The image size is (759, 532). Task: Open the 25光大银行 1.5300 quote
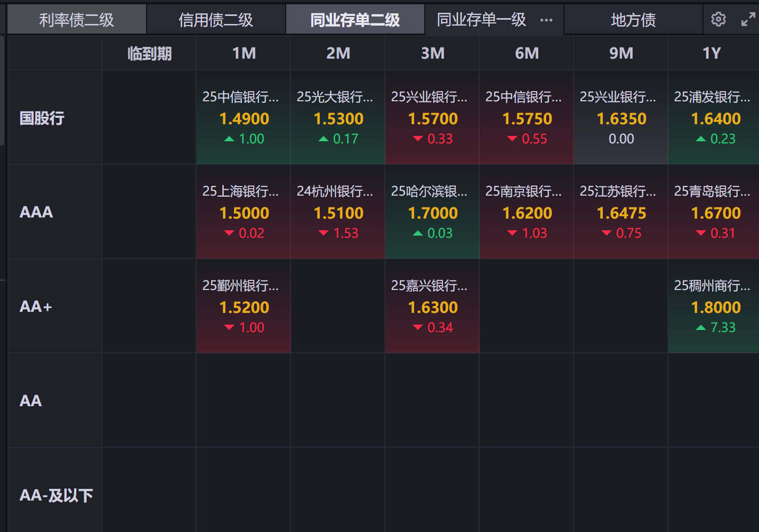pyautogui.click(x=338, y=118)
